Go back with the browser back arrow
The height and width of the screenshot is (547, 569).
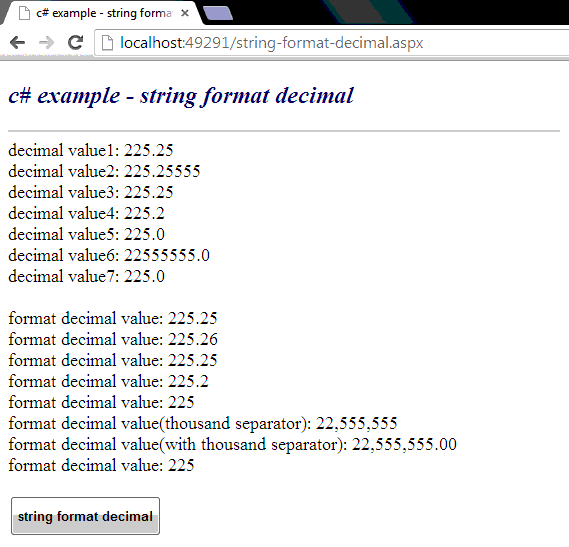pyautogui.click(x=17, y=42)
